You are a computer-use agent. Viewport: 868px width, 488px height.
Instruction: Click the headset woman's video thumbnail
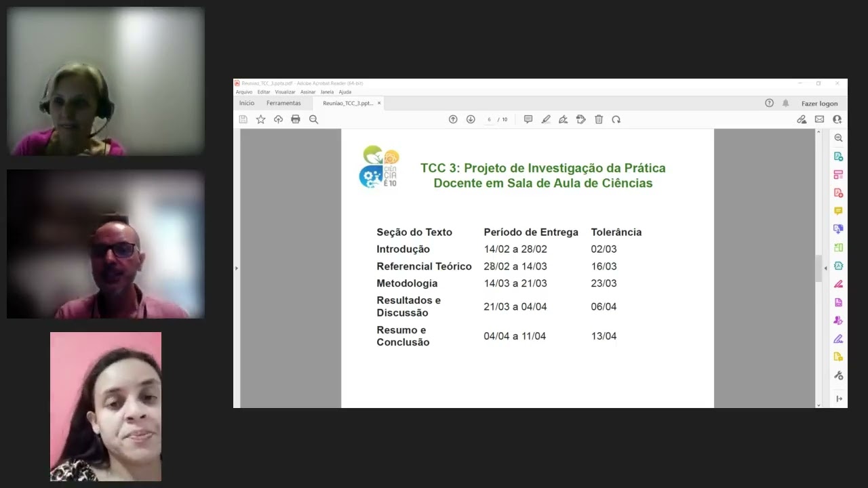pyautogui.click(x=105, y=82)
